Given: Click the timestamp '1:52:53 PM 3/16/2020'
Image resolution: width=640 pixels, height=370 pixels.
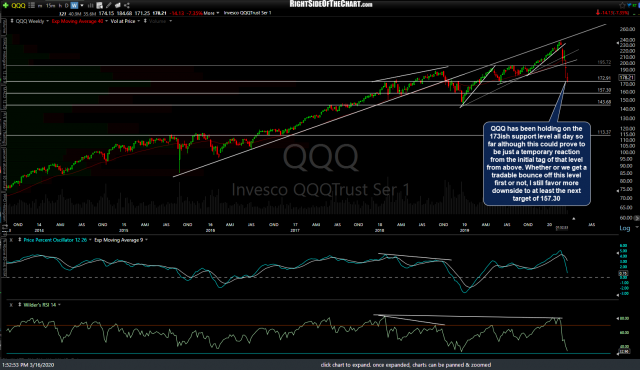Looking at the screenshot, I should click(x=28, y=365).
